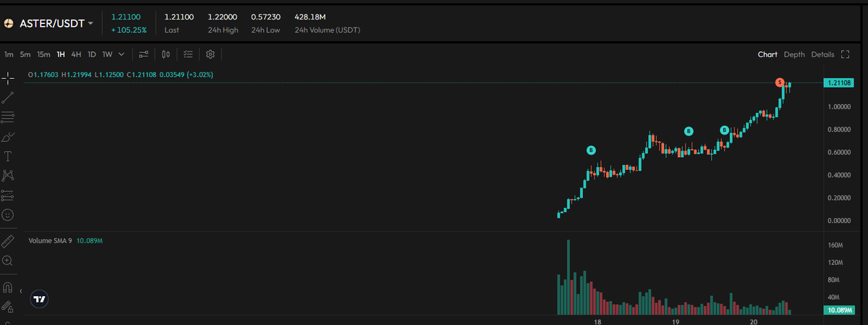
Task: Click the ASTER coin logo
Action: [9, 23]
